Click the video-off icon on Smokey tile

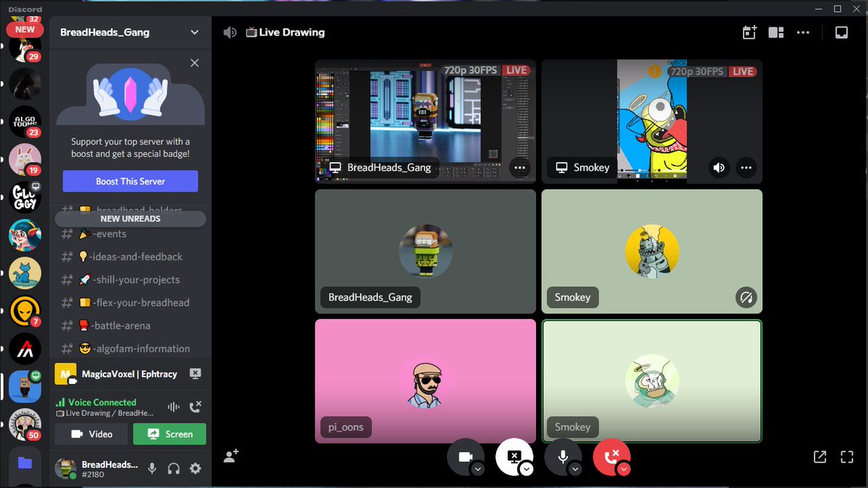tap(746, 297)
